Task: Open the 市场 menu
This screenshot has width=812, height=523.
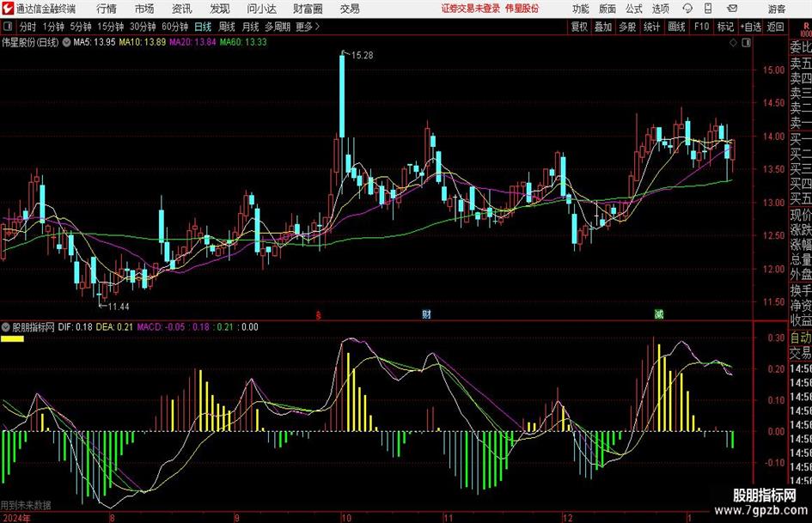Action: point(144,9)
